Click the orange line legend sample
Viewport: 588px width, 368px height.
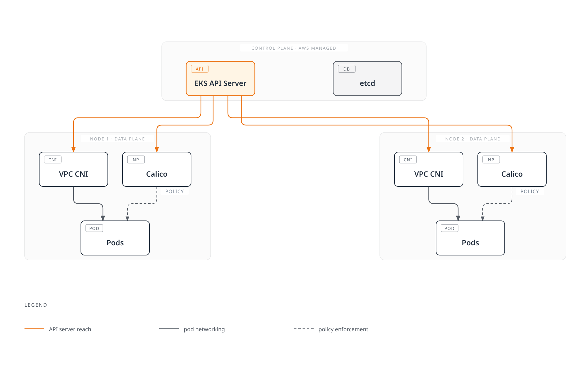click(x=34, y=329)
